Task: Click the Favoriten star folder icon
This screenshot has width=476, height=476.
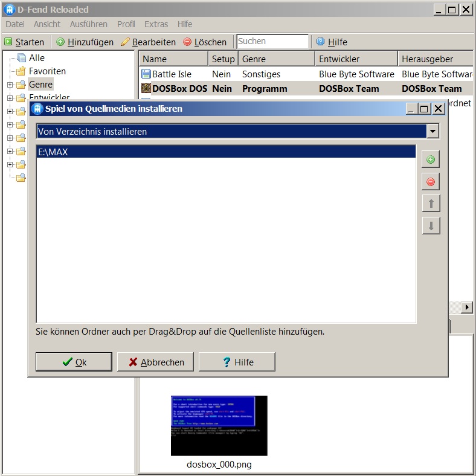Action: (x=21, y=71)
